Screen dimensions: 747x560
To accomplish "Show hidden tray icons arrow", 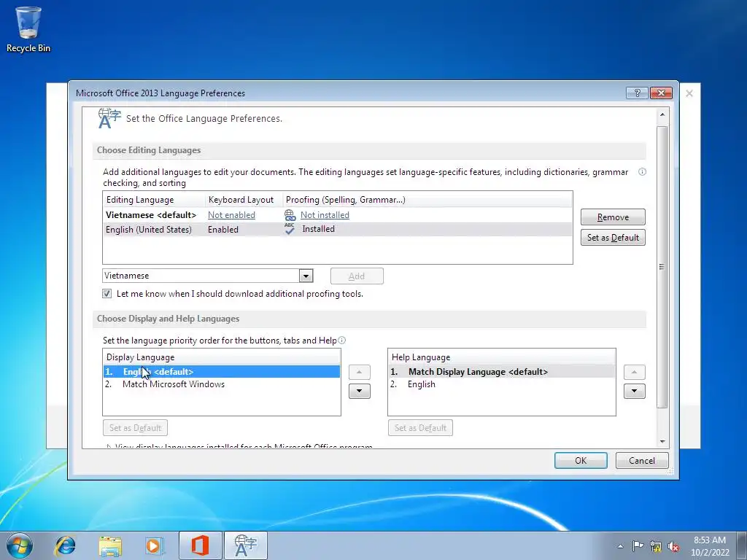I will click(x=620, y=546).
